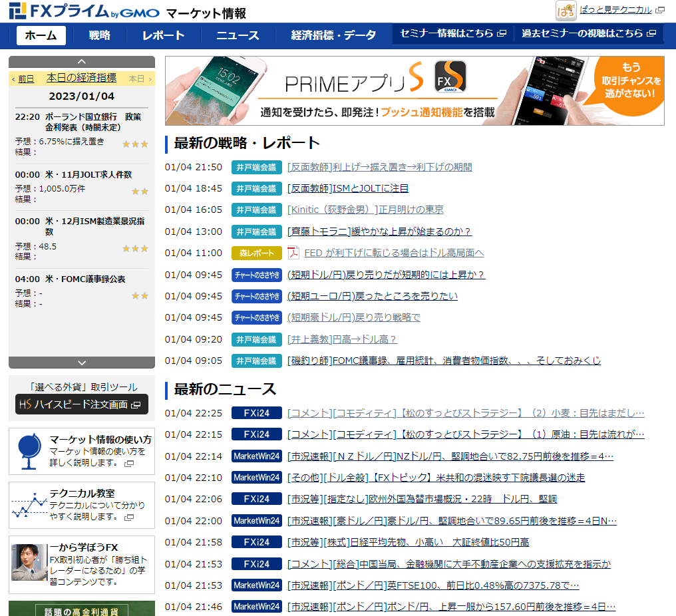Image resolution: width=676 pixels, height=616 pixels.
Task: Click the PDF icon beside FED report
Action: pos(293,253)
